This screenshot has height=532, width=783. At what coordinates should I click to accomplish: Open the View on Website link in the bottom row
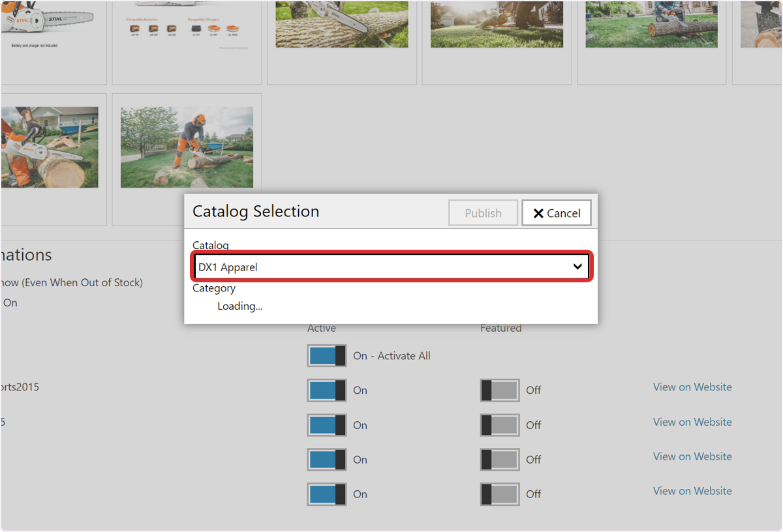coord(692,491)
